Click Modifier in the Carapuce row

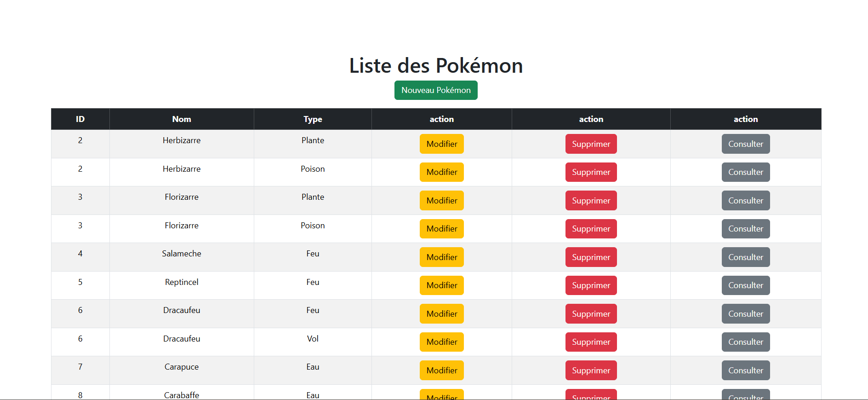click(x=441, y=371)
